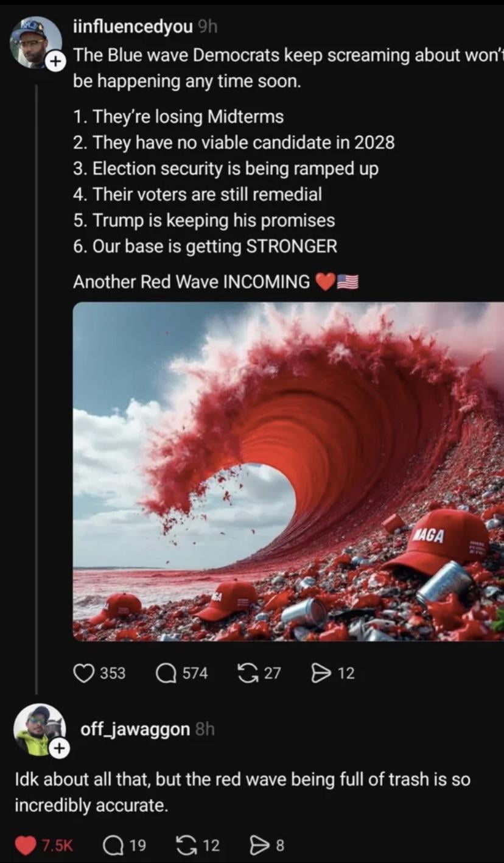Screen dimensions: 504x863
Task: Expand the red wave image
Action: tap(289, 471)
